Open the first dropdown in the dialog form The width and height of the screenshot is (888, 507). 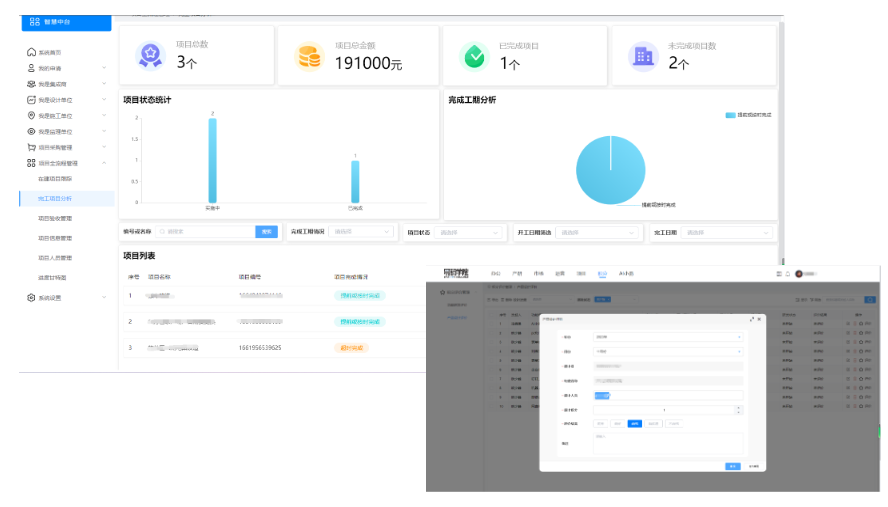click(668, 337)
